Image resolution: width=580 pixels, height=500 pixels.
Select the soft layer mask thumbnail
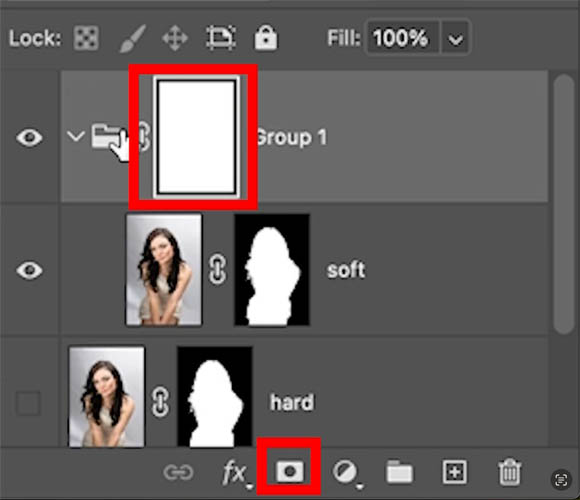coord(272,270)
